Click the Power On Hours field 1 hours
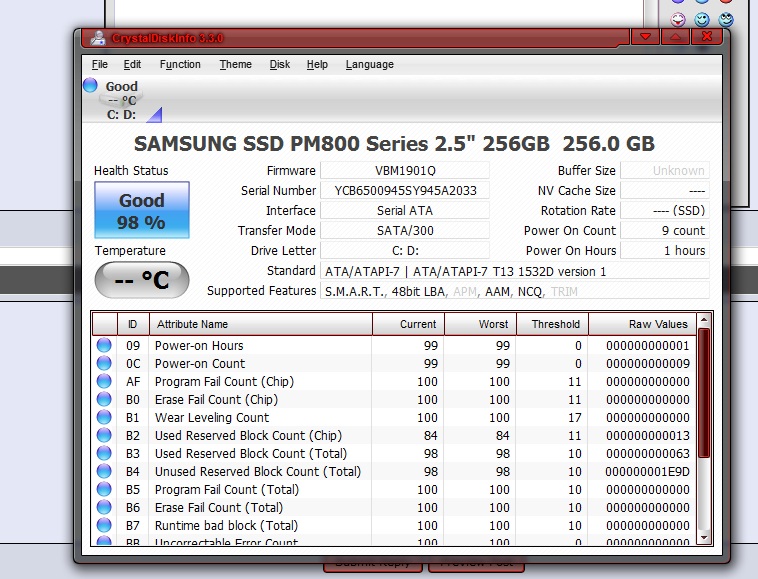Screen dimensions: 758x579 665,250
